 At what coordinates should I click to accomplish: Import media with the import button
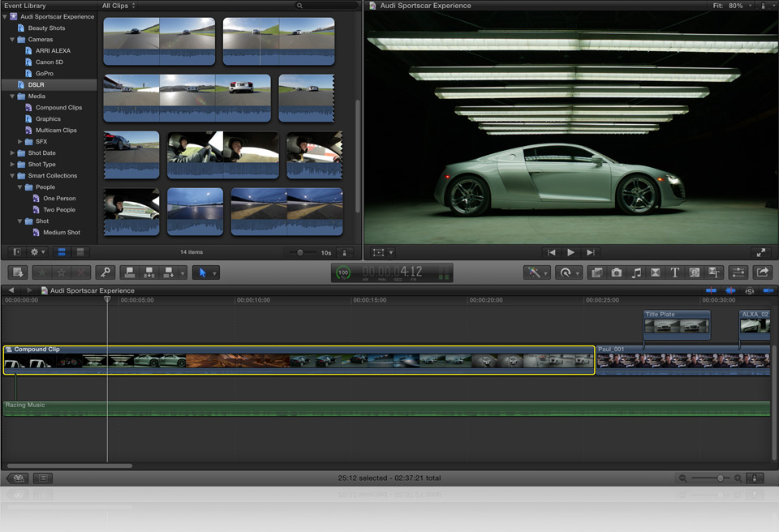click(18, 272)
